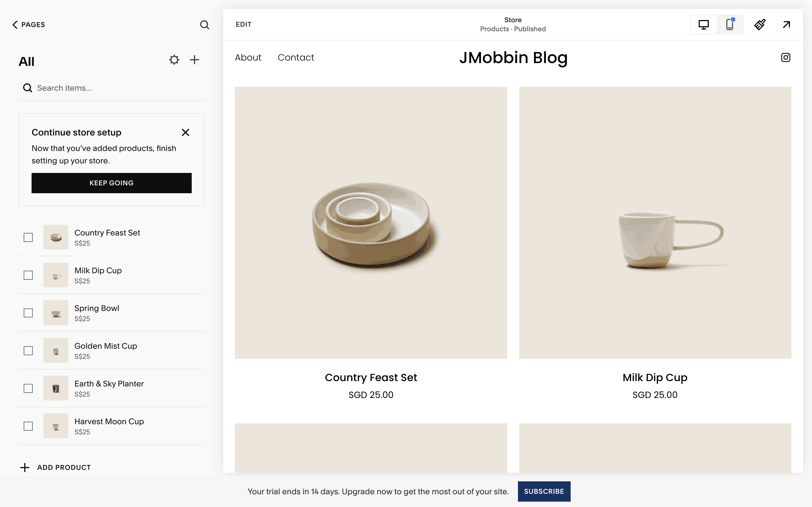Tick the Spring Bowl checkbox

(x=28, y=313)
